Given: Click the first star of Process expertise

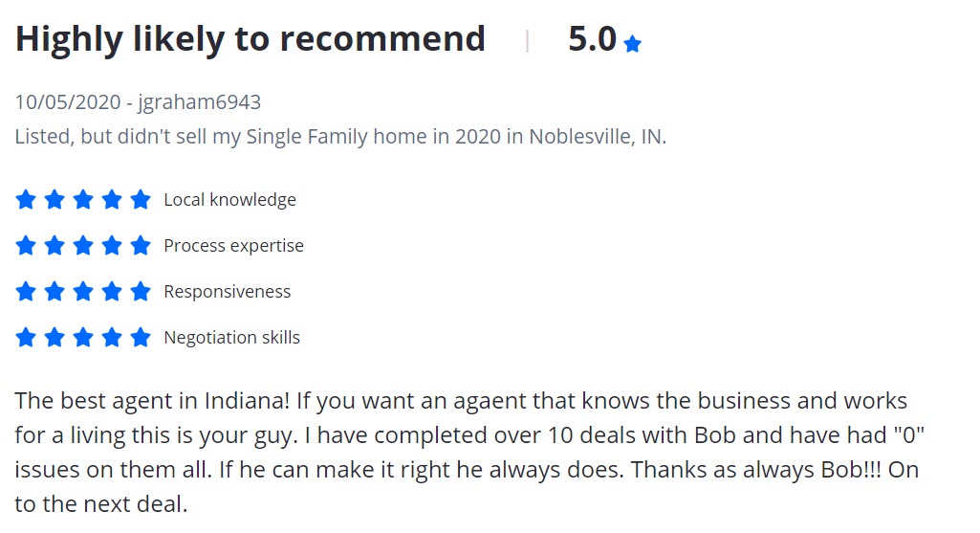Looking at the screenshot, I should [26, 245].
